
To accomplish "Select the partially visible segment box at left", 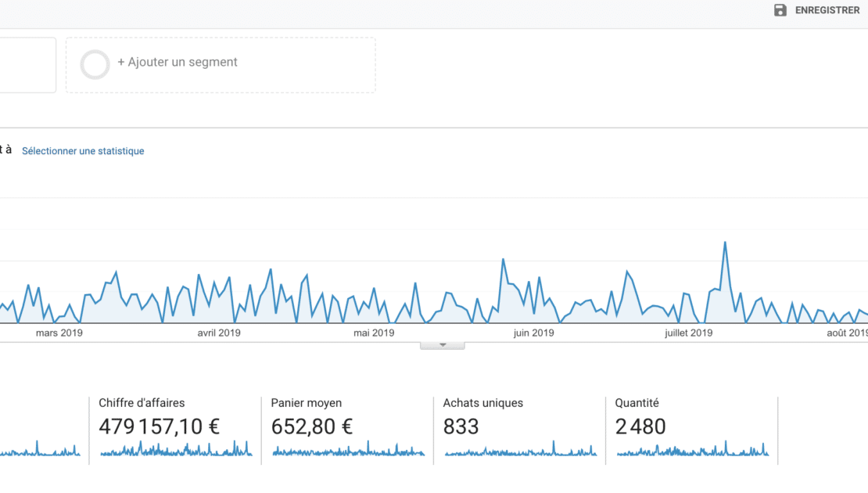I will coord(27,65).
